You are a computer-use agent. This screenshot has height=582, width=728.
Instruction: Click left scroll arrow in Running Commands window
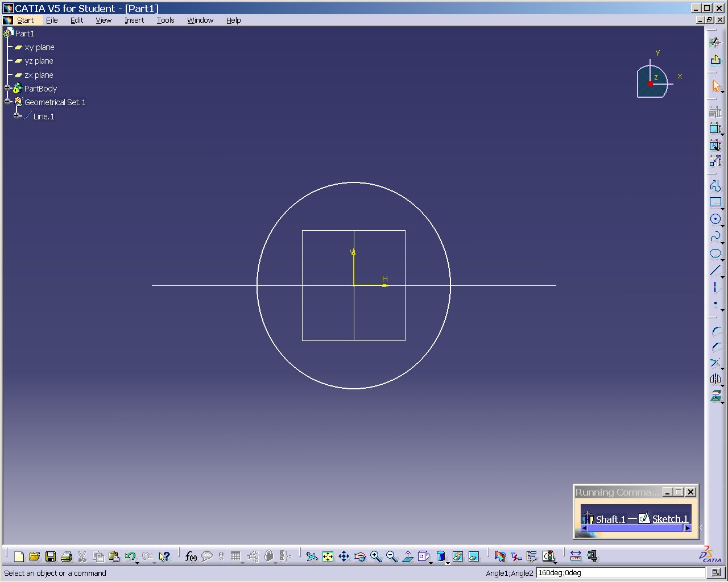[584, 528]
